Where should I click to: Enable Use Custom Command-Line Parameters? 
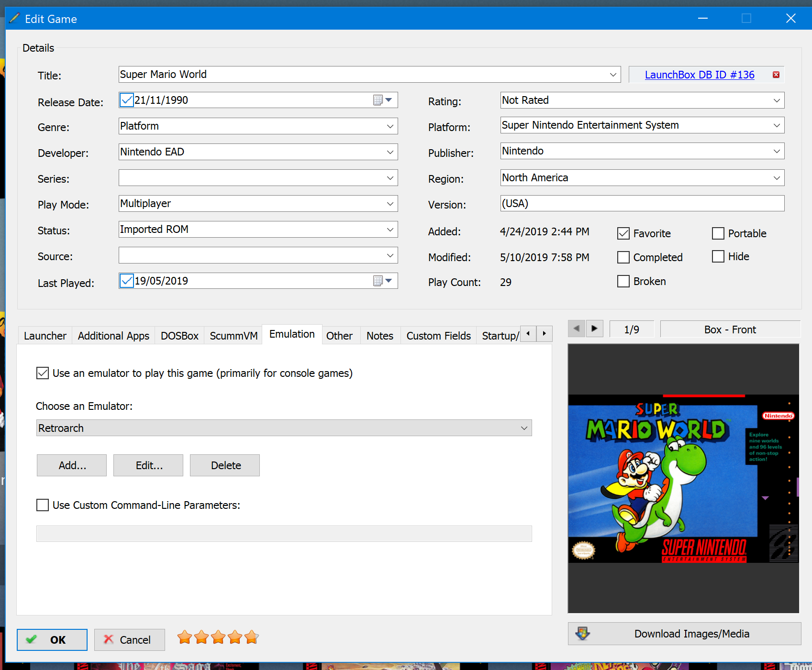pyautogui.click(x=43, y=505)
